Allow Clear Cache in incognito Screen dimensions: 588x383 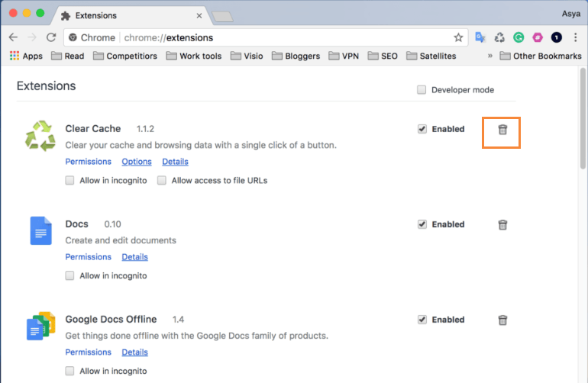point(69,180)
